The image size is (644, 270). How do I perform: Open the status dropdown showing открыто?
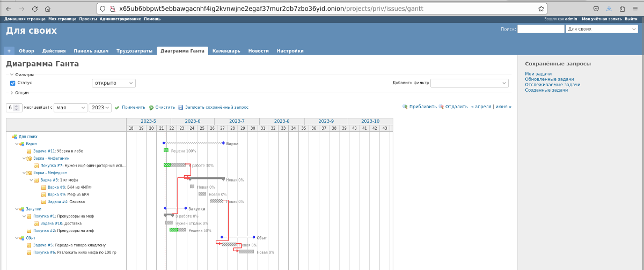(114, 83)
